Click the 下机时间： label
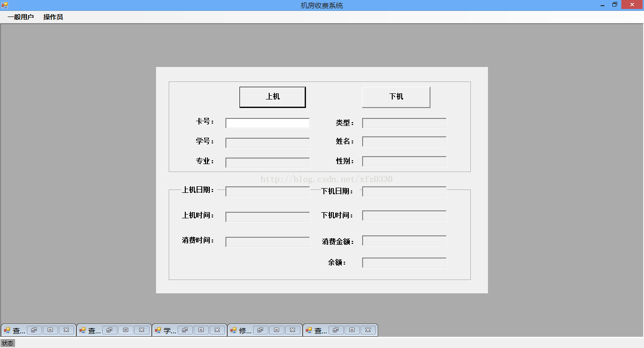 pyautogui.click(x=337, y=215)
